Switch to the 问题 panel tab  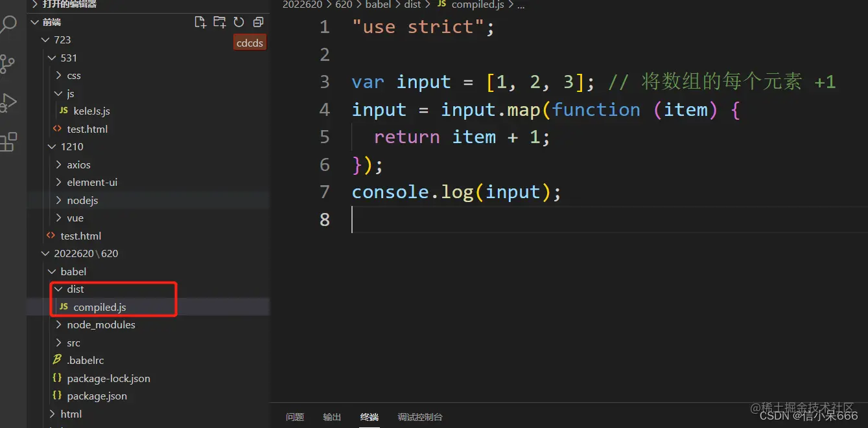pyautogui.click(x=295, y=417)
